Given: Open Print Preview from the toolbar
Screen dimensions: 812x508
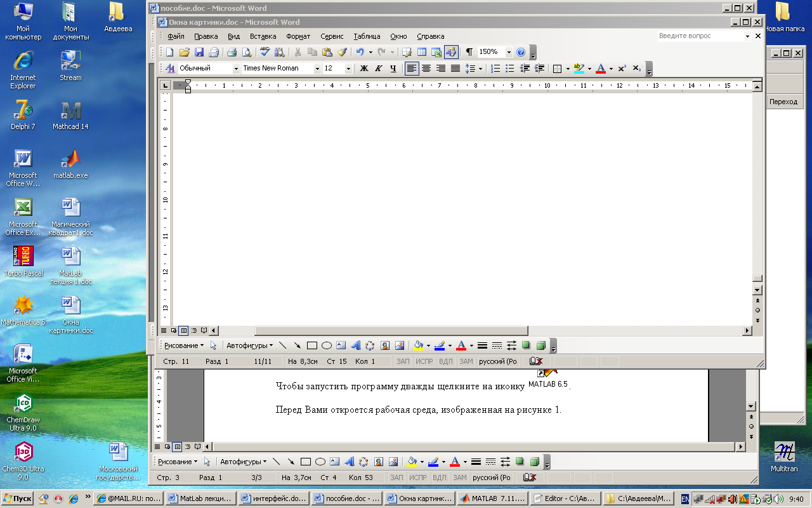Looking at the screenshot, I should 247,52.
